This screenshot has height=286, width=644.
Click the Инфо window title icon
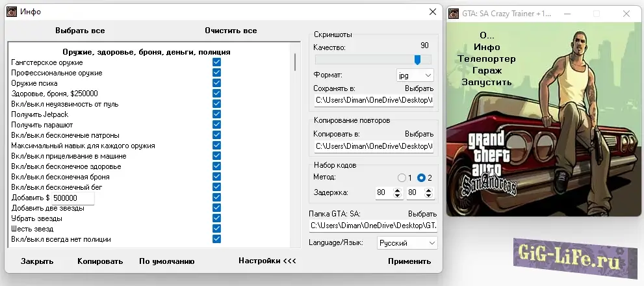[x=12, y=12]
